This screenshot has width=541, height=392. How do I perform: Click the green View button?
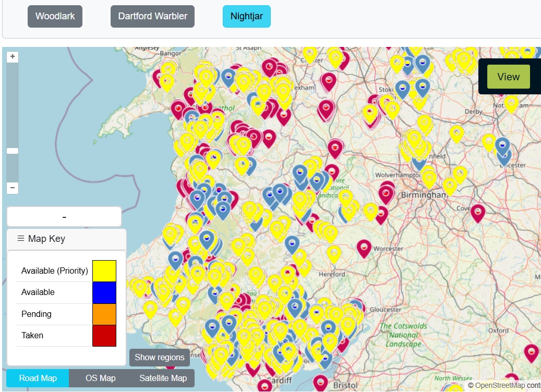(x=508, y=77)
